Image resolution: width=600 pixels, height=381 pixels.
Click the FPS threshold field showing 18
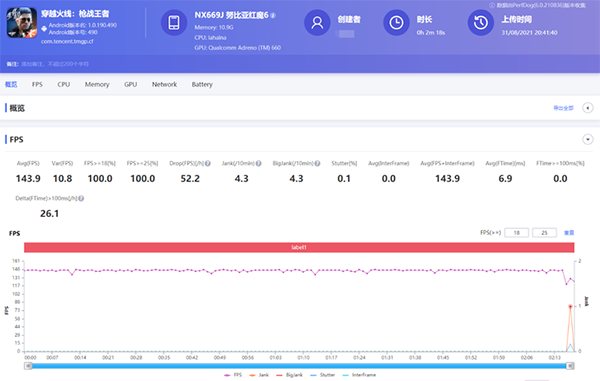pos(517,233)
